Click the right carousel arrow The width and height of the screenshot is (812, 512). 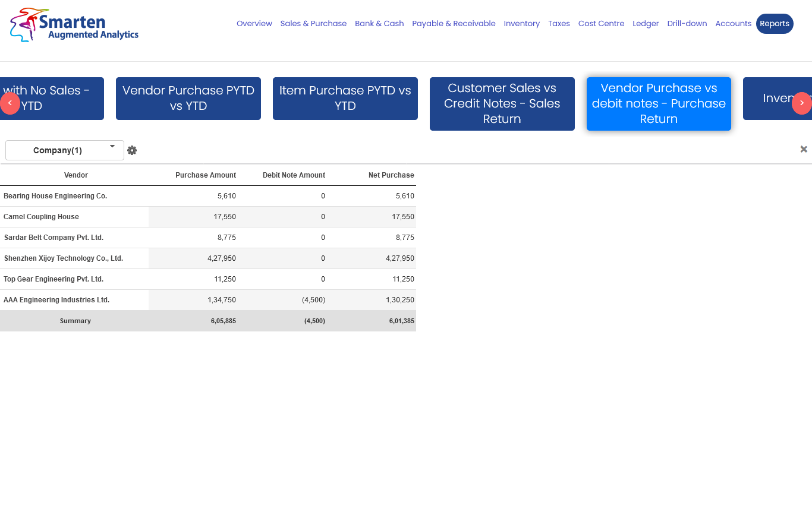tap(802, 103)
